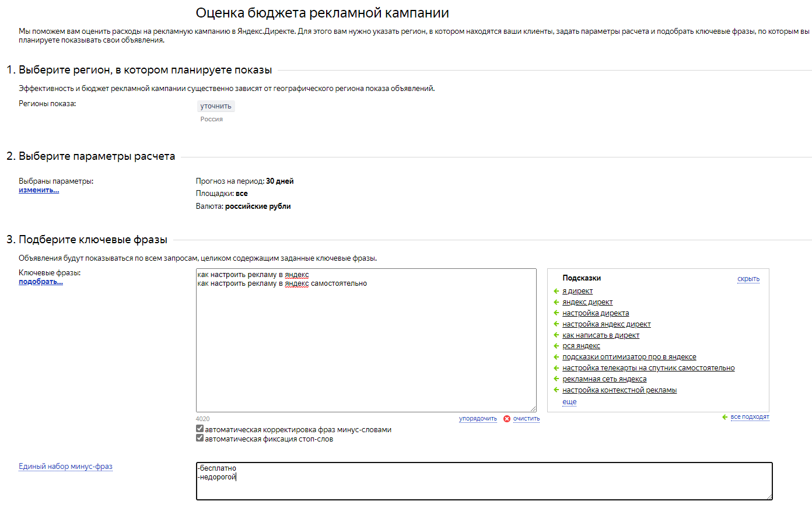Add 'яндекс директ' via its green arrow
Viewport: 812px width, 508px height.
click(x=556, y=302)
